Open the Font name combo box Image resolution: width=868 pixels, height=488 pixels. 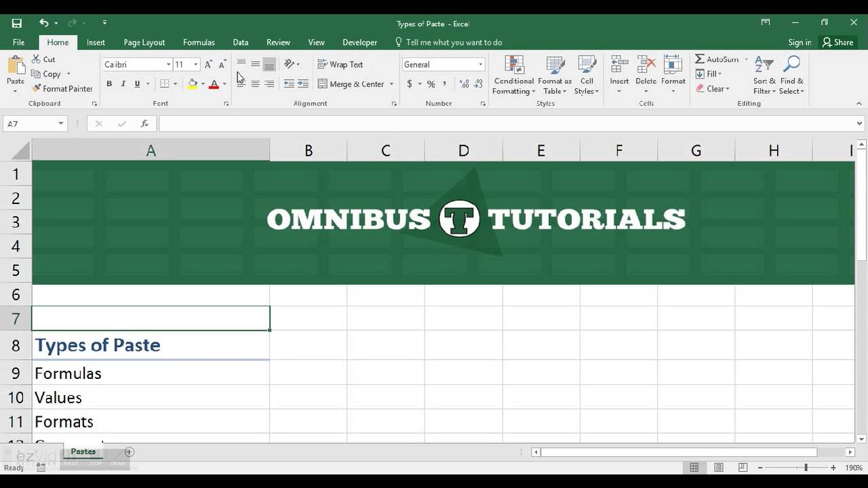point(138,64)
